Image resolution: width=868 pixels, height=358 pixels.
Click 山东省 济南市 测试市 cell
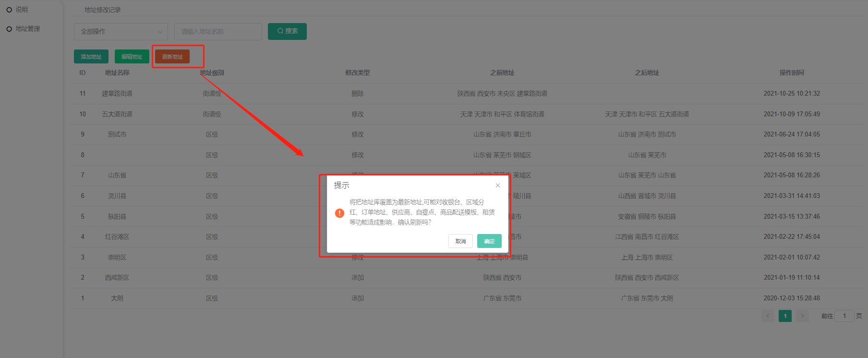(x=647, y=135)
